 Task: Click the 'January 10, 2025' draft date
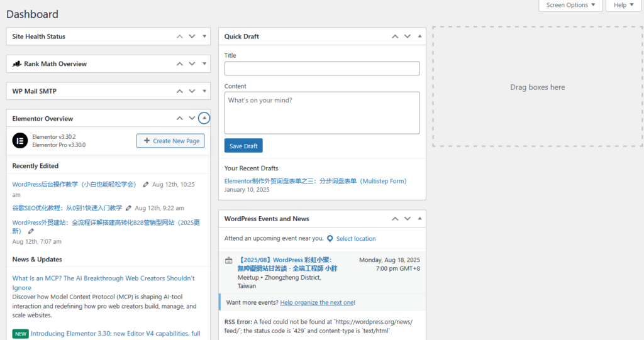(247, 190)
